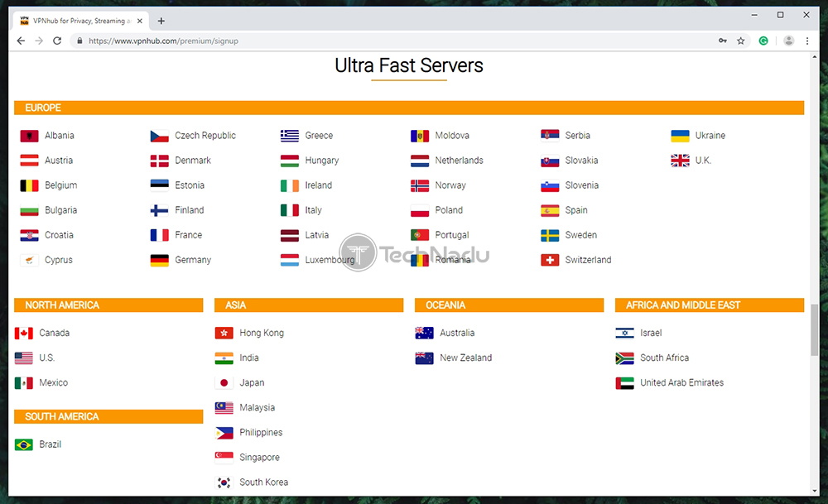Click the Mexico country name
Viewport: 828px width, 504px height.
pos(53,382)
